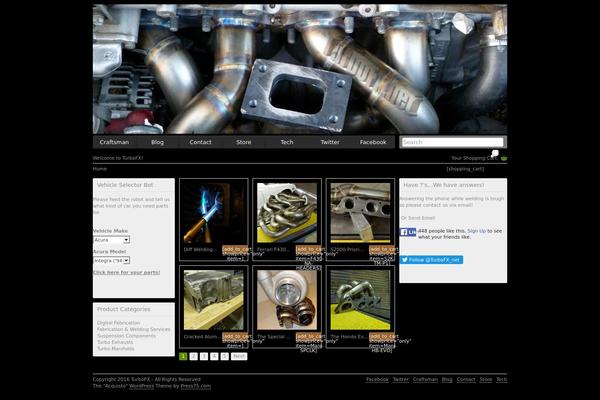Open The Special turbo product thumbnail

[x=287, y=300]
